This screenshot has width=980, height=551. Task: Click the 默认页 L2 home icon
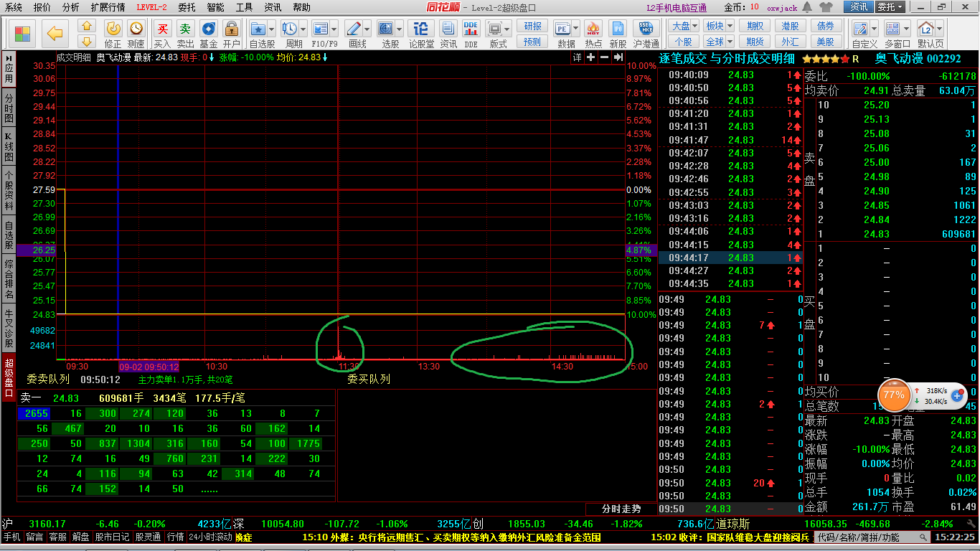(x=926, y=29)
